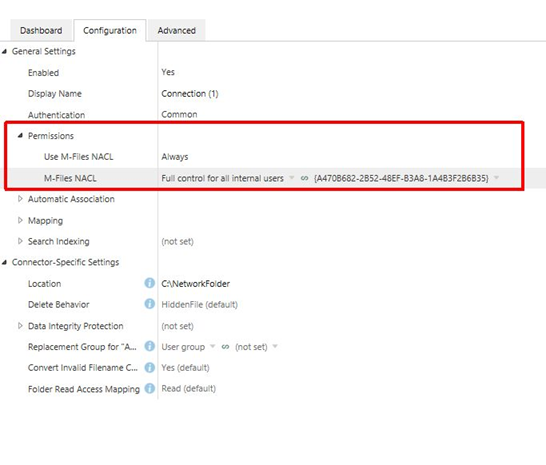The width and height of the screenshot is (546, 465).
Task: Open the Full control for all internal users dropdown
Action: (292, 178)
